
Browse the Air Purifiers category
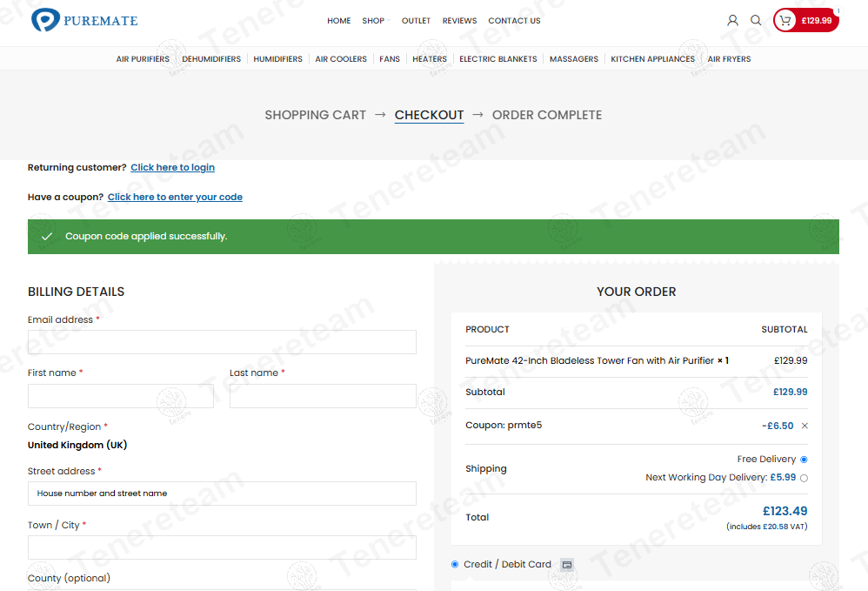(x=143, y=59)
